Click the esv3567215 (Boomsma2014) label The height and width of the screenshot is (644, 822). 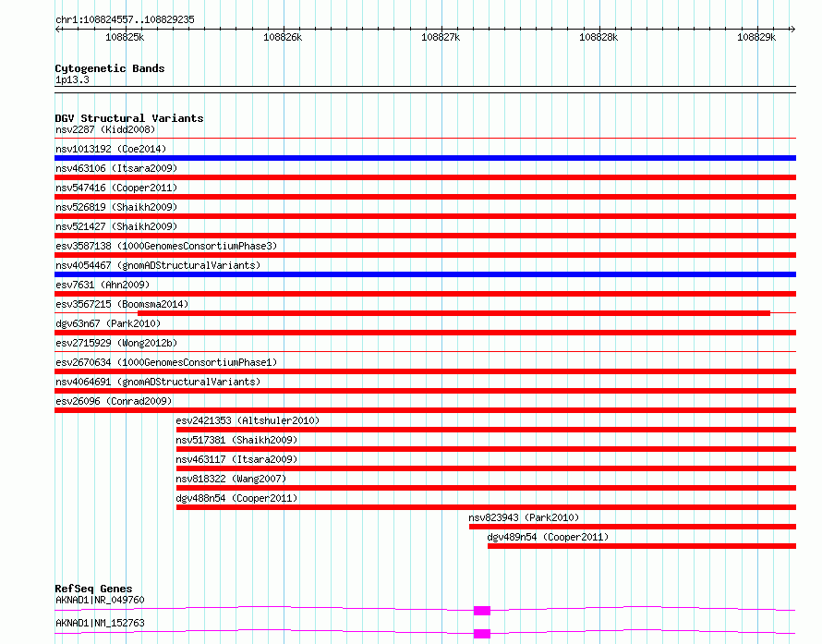click(122, 304)
